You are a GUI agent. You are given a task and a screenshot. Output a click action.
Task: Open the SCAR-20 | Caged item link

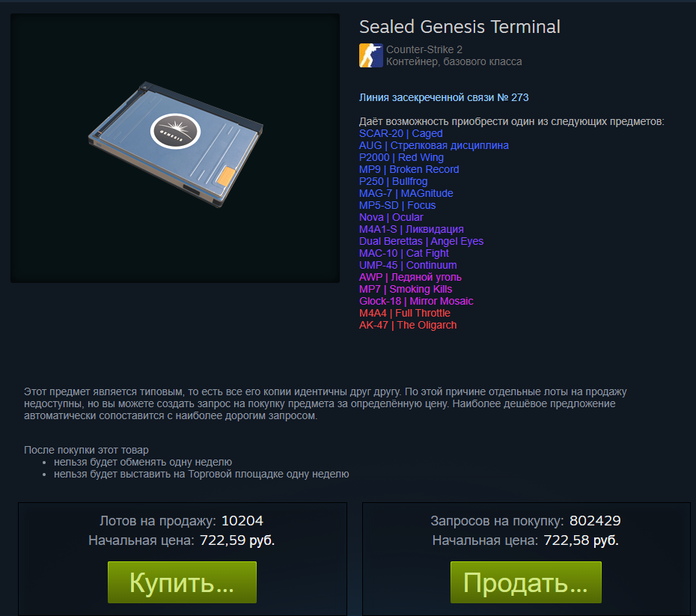(401, 133)
